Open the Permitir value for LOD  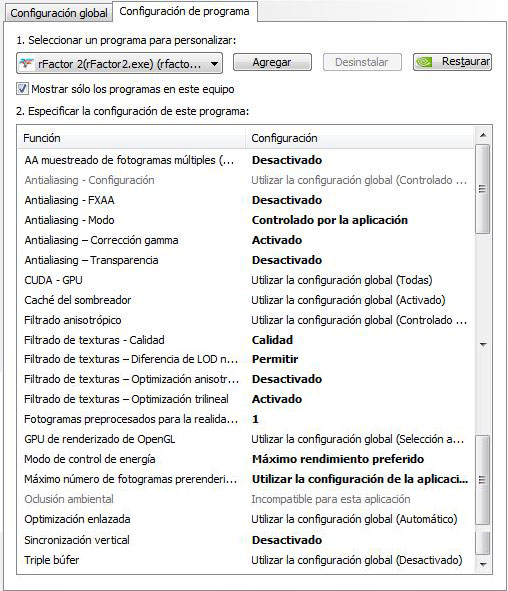275,359
